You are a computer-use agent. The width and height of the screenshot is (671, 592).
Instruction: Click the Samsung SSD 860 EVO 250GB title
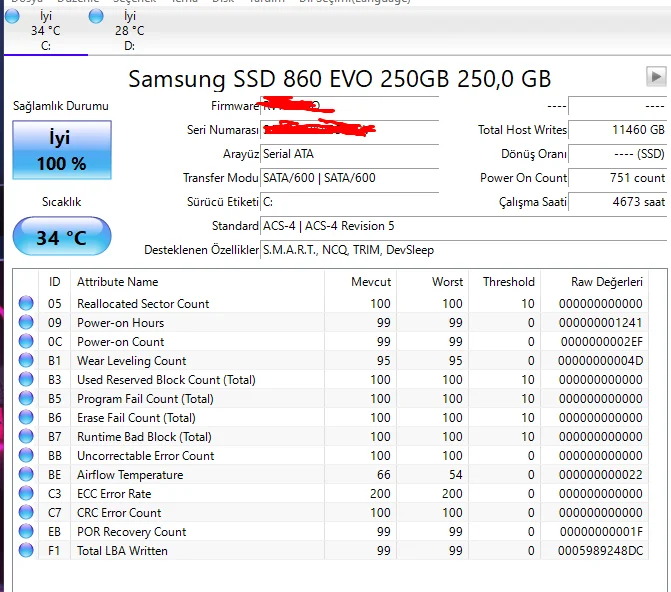click(339, 79)
